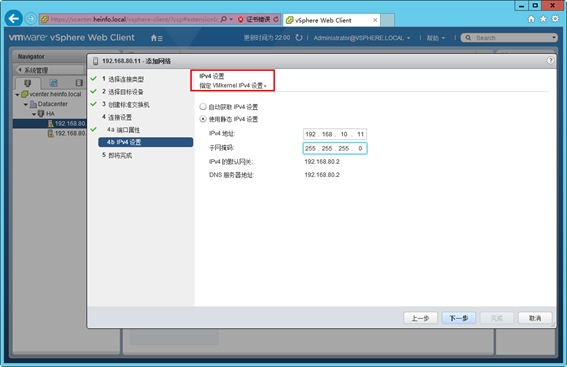
Task: Click the page refresh icon in address bar
Action: tap(276, 20)
